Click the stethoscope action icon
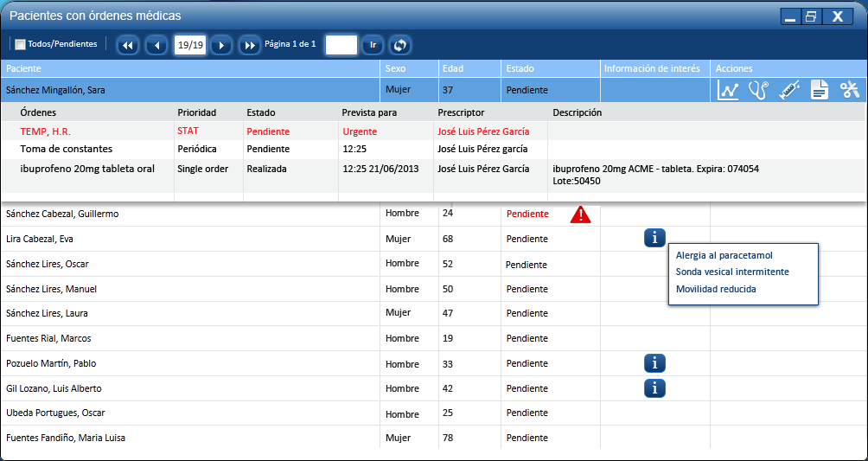Screen dimensions: 868x461 [758, 90]
